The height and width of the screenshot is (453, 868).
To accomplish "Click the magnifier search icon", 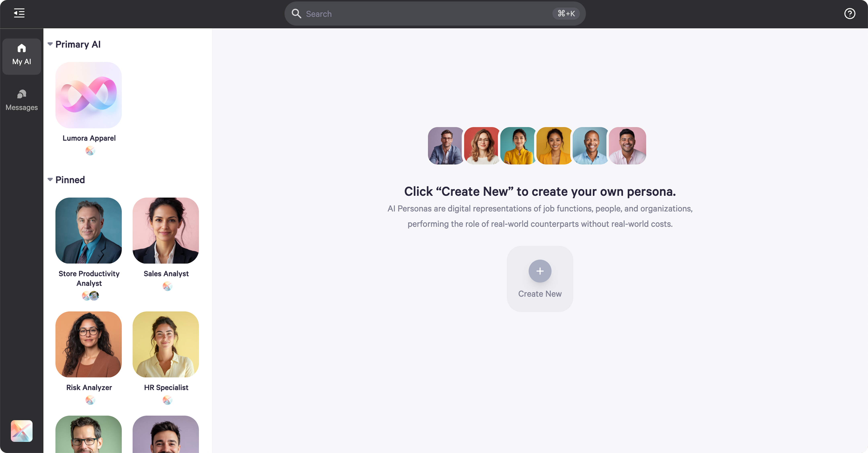I will click(x=296, y=13).
